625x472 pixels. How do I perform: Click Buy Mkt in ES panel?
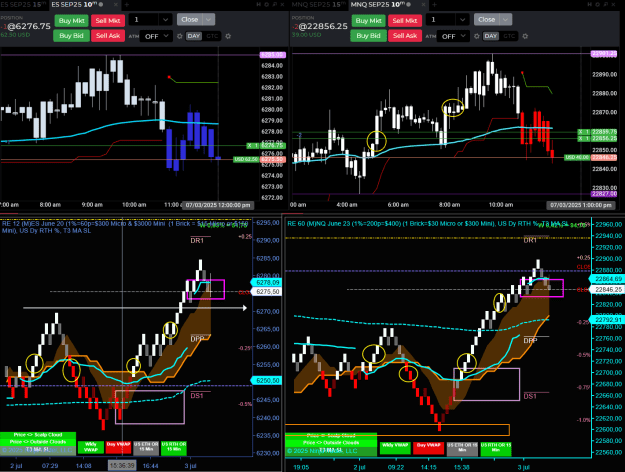[72, 21]
